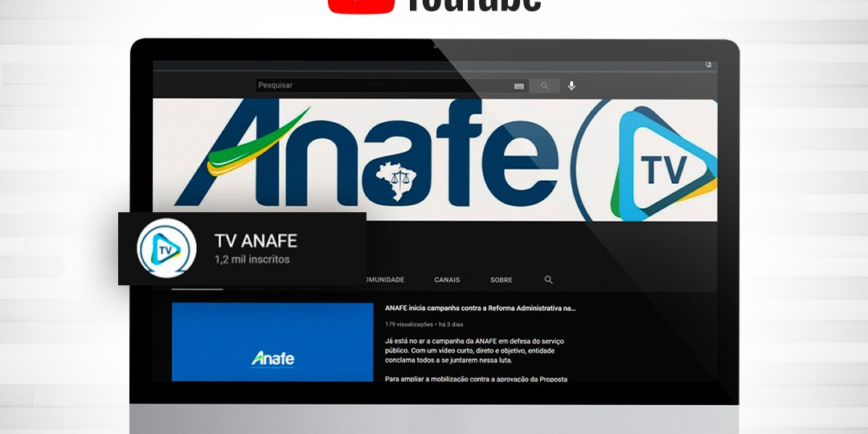Click the channel search magnifier icon after SOBRE

pyautogui.click(x=549, y=280)
